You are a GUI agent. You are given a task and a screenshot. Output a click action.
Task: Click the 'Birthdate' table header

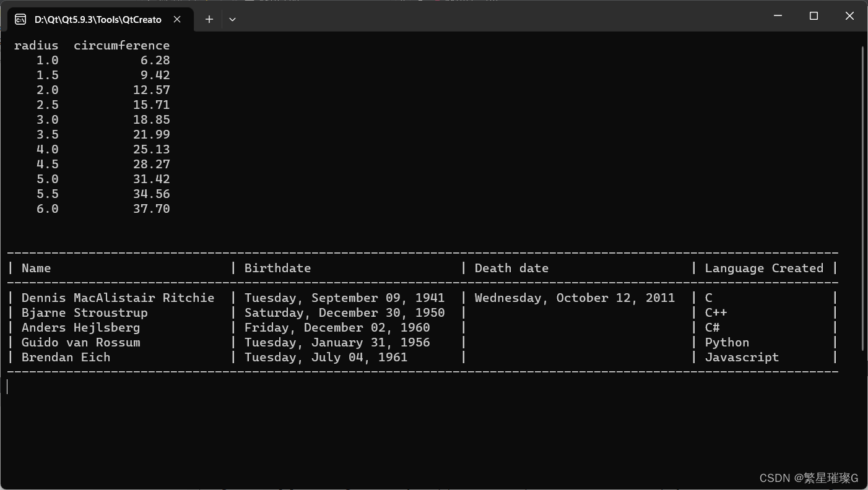coord(277,268)
